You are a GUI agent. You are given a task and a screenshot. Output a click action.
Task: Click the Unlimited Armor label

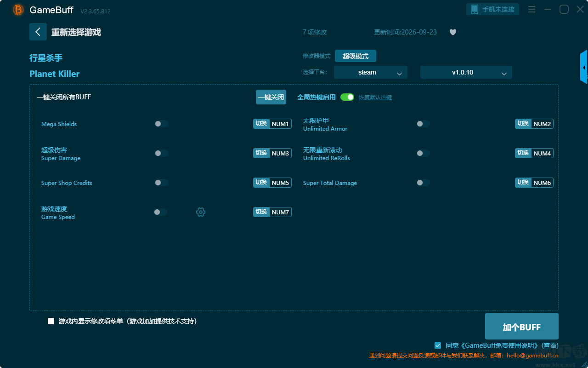point(325,129)
